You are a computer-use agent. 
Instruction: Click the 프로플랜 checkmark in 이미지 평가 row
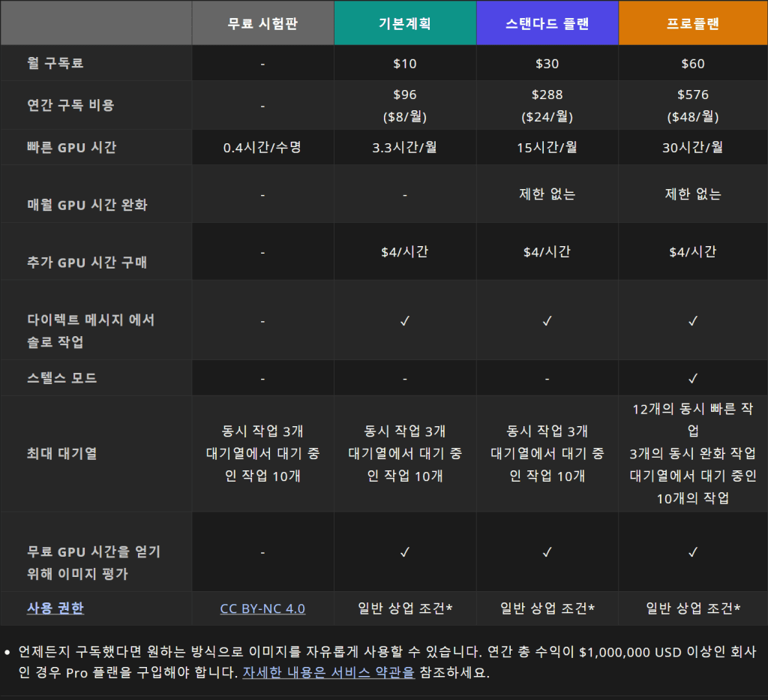tap(693, 552)
